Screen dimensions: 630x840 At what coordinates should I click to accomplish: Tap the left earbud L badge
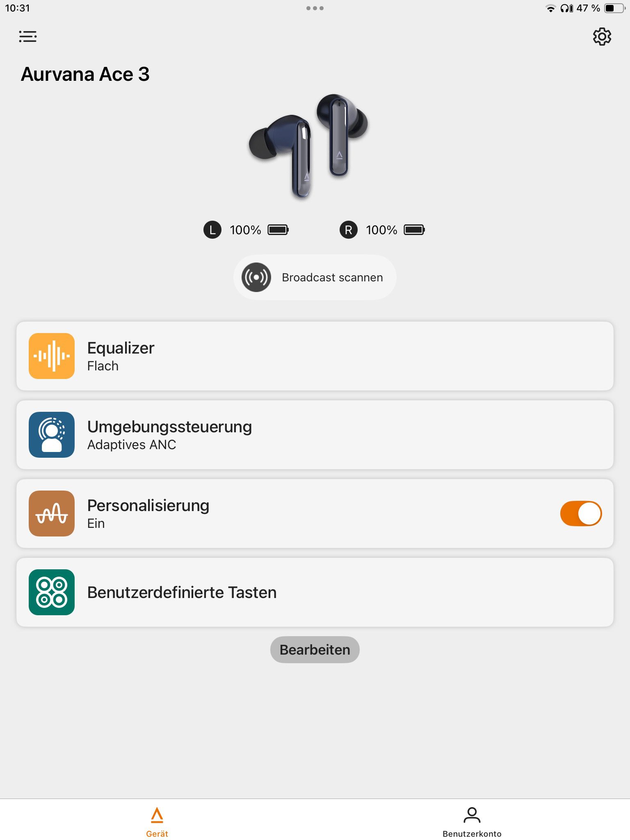pyautogui.click(x=212, y=230)
